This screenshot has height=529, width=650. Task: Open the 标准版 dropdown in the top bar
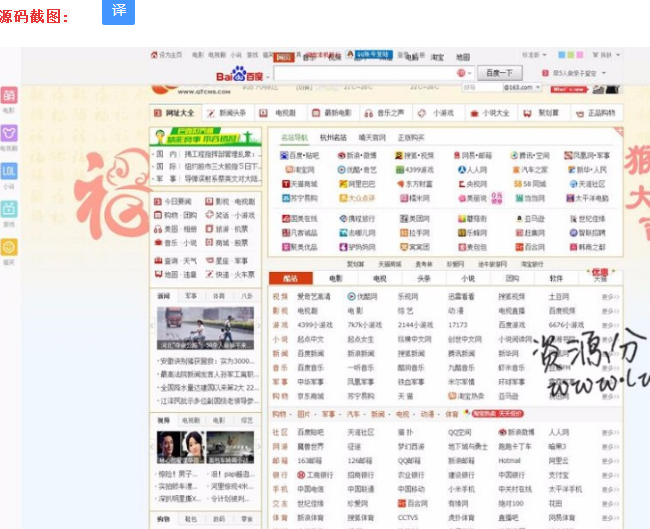point(535,55)
